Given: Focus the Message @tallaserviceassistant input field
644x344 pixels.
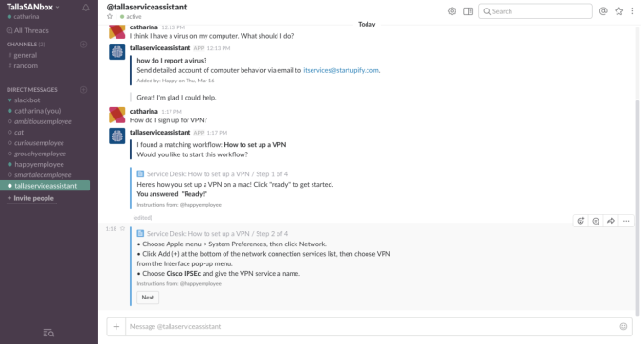Looking at the screenshot, I should pyautogui.click(x=372, y=326).
